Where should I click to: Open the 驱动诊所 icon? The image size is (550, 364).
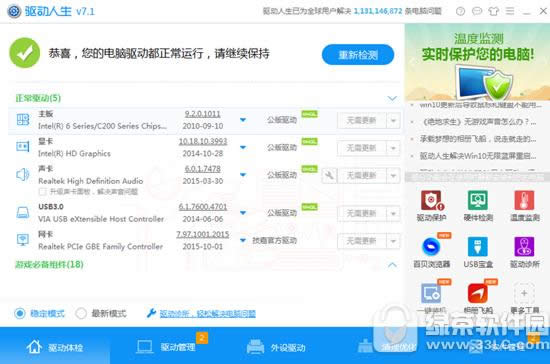pyautogui.click(x=524, y=247)
